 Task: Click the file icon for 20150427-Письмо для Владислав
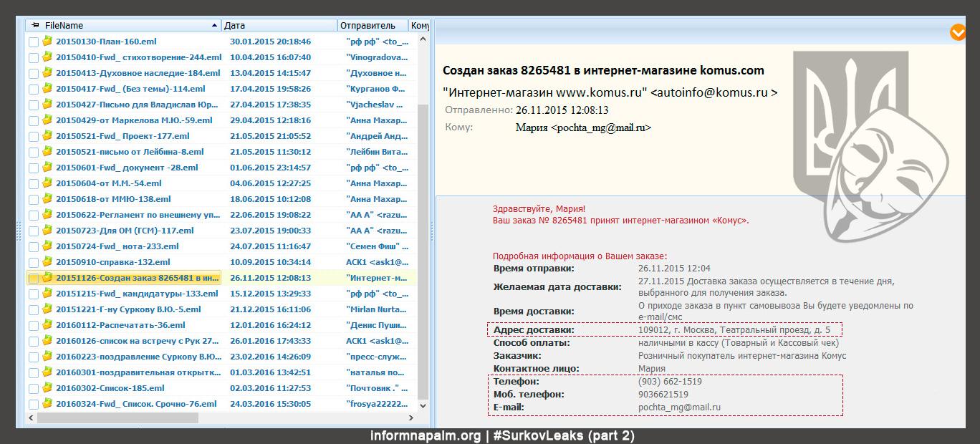[47, 104]
